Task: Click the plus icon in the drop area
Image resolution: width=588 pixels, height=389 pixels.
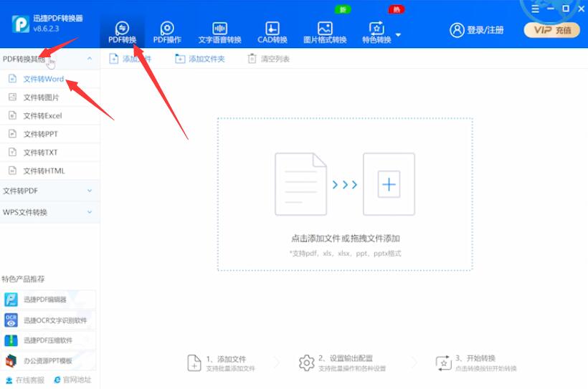Action: click(x=389, y=184)
